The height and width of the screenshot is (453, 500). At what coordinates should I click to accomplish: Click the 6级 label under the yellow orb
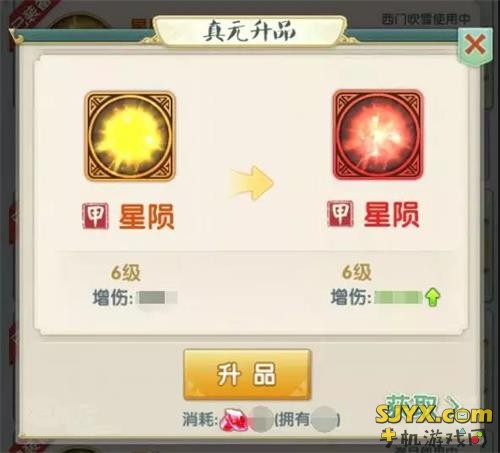126,273
